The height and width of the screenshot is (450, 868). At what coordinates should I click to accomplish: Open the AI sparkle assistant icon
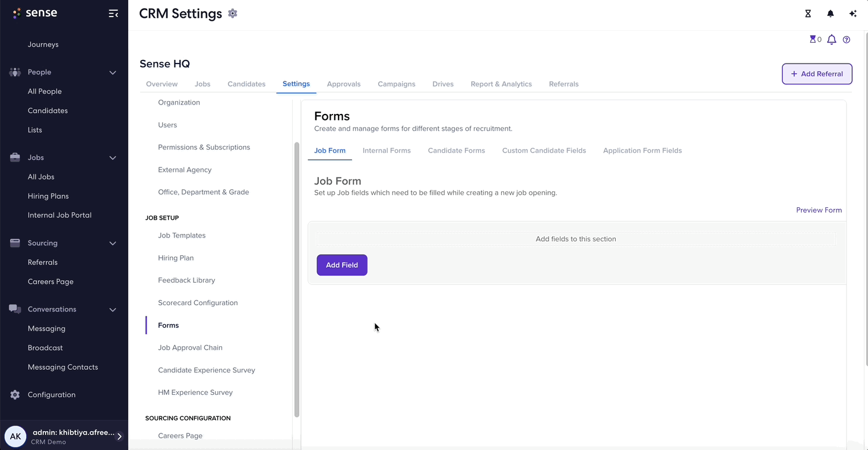coord(853,14)
